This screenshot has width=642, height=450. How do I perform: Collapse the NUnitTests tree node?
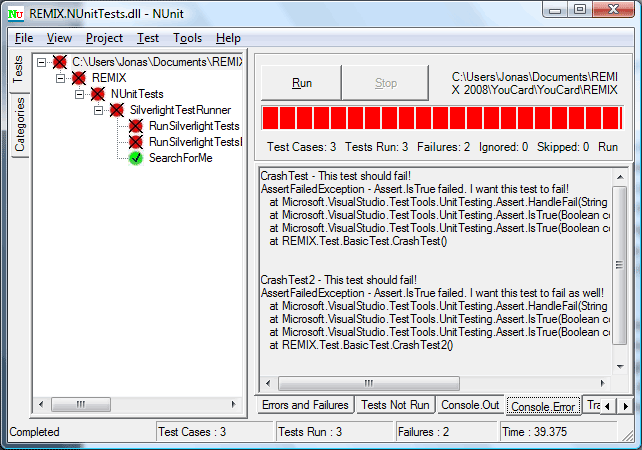[79, 94]
